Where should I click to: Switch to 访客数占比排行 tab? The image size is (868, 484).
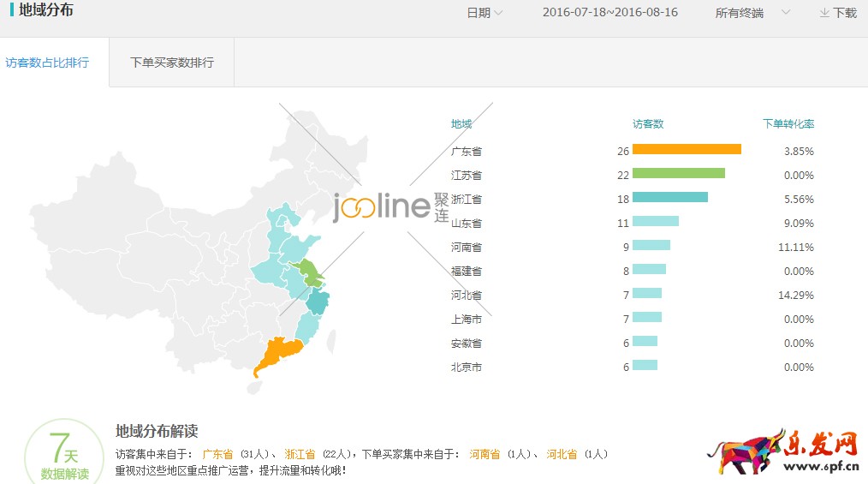coord(47,63)
